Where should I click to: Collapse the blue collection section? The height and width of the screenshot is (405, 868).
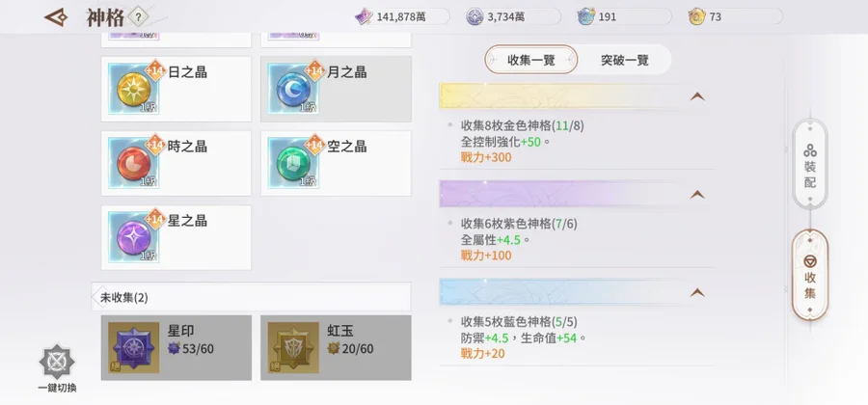pos(697,293)
